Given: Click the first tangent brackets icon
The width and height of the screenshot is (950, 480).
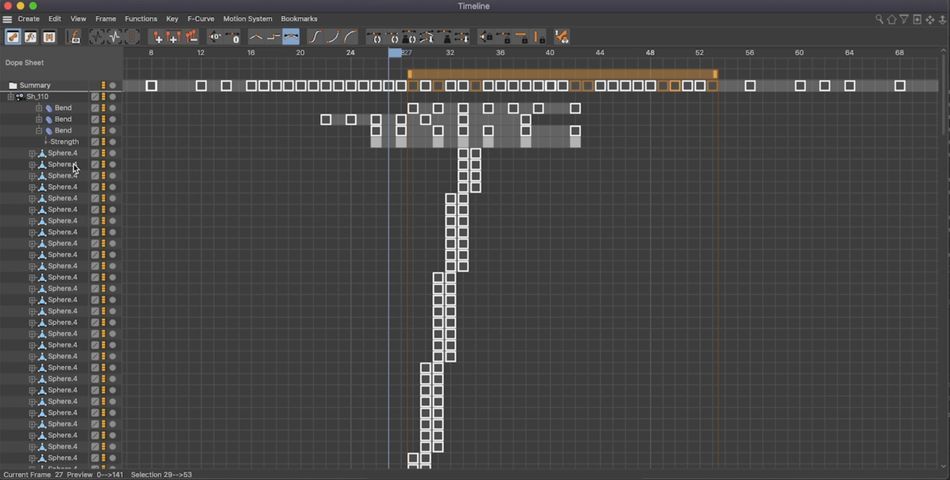Looking at the screenshot, I should [374, 37].
